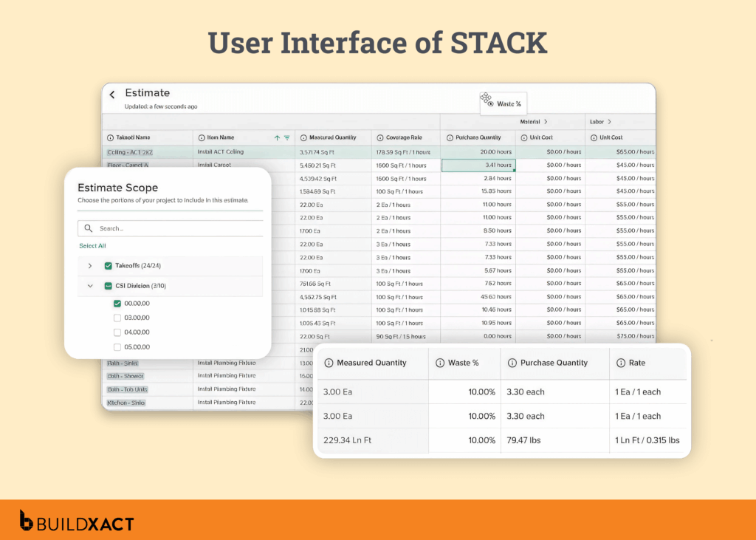The height and width of the screenshot is (540, 756).
Task: Click the info icon beside Takeoff Name
Action: coord(111,137)
